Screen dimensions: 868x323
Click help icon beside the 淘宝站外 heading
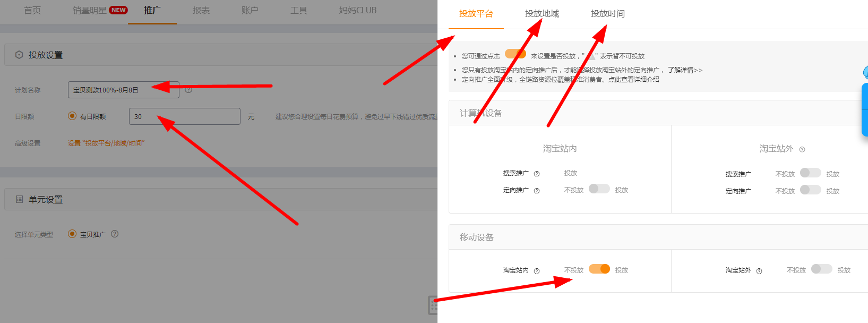802,149
